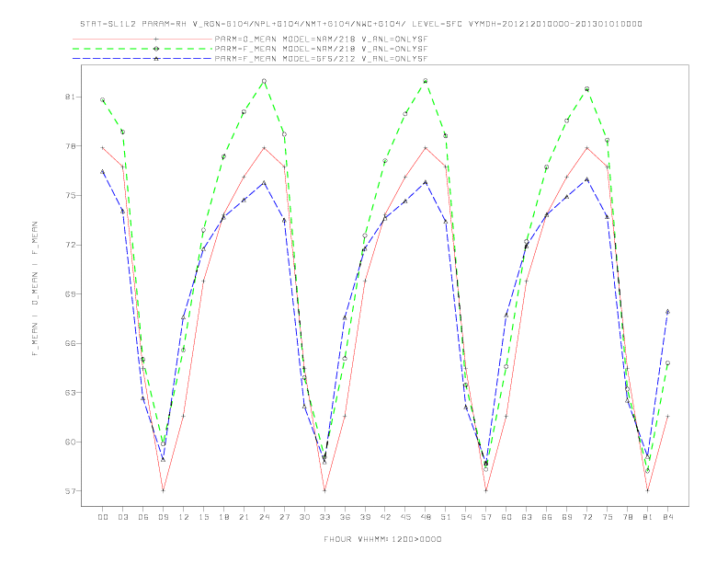Click the green dashed legend line sample
The height and width of the screenshot is (563, 728).
click(142, 49)
